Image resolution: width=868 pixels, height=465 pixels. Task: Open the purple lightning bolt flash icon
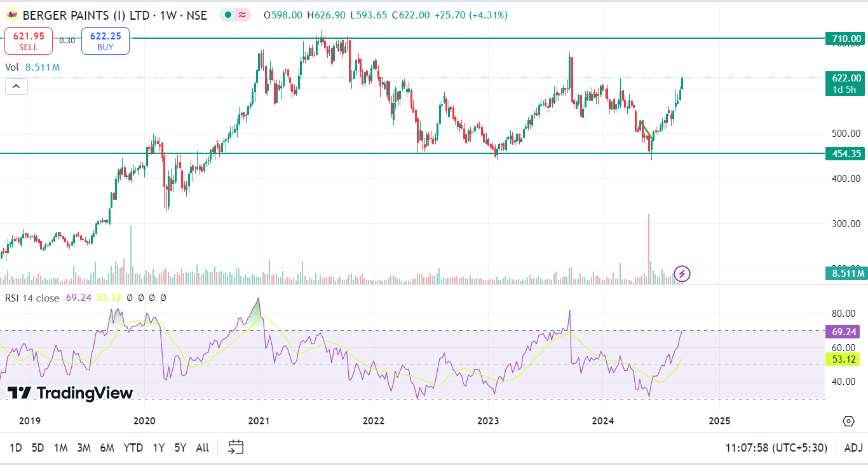tap(682, 274)
